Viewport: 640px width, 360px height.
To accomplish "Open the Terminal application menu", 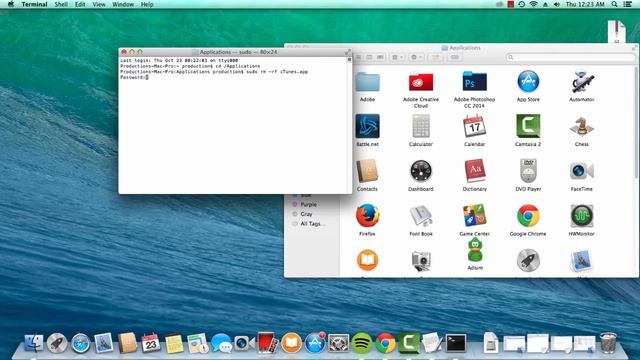I will tap(34, 4).
